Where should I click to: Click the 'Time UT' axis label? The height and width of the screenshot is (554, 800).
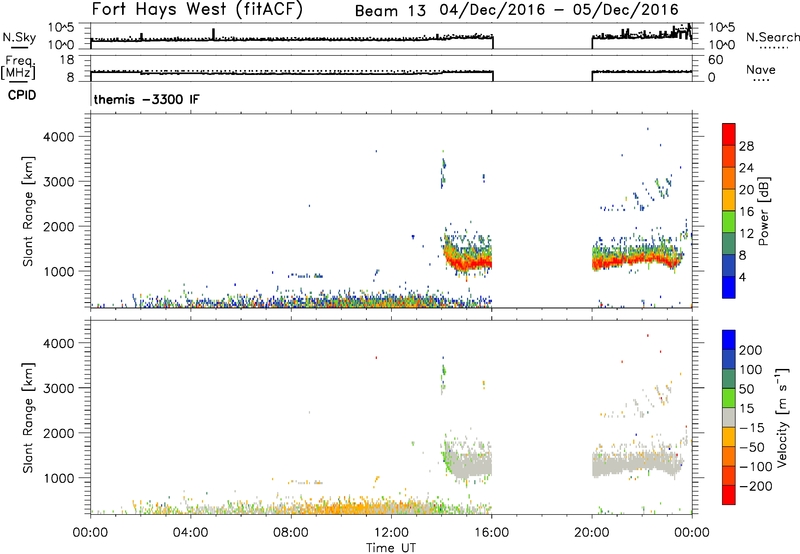391,548
